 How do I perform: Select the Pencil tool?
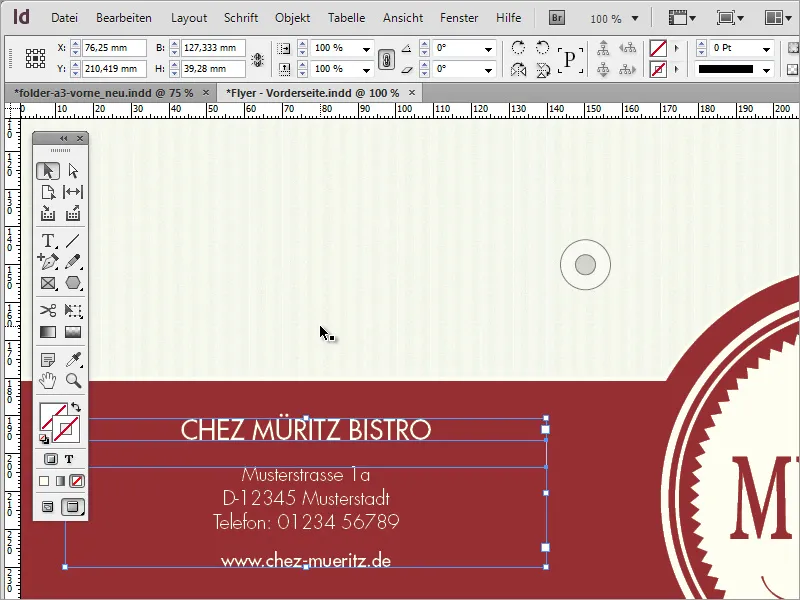tap(73, 262)
